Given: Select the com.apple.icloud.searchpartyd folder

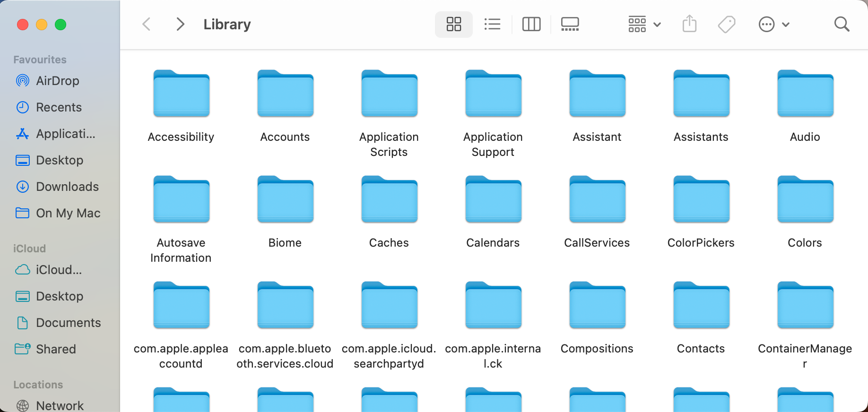Looking at the screenshot, I should 389,305.
